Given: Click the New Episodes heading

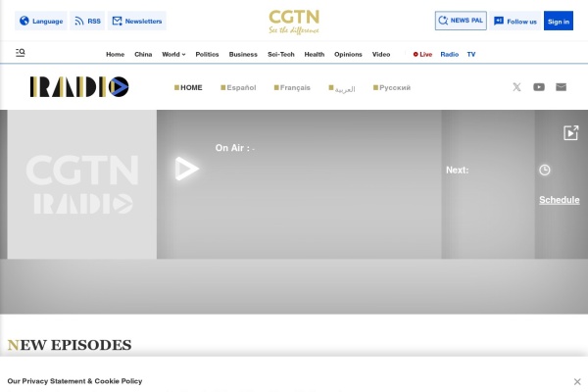Looking at the screenshot, I should click(70, 345).
